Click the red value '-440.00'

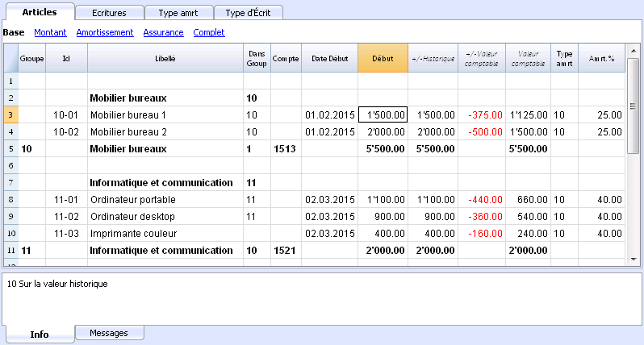[482, 199]
